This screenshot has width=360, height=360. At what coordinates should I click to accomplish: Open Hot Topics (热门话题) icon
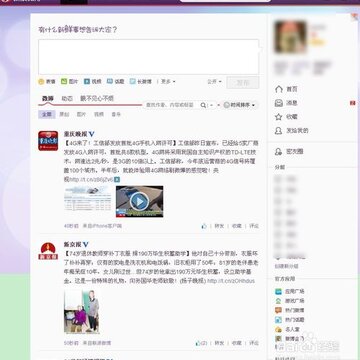[x=278, y=320]
